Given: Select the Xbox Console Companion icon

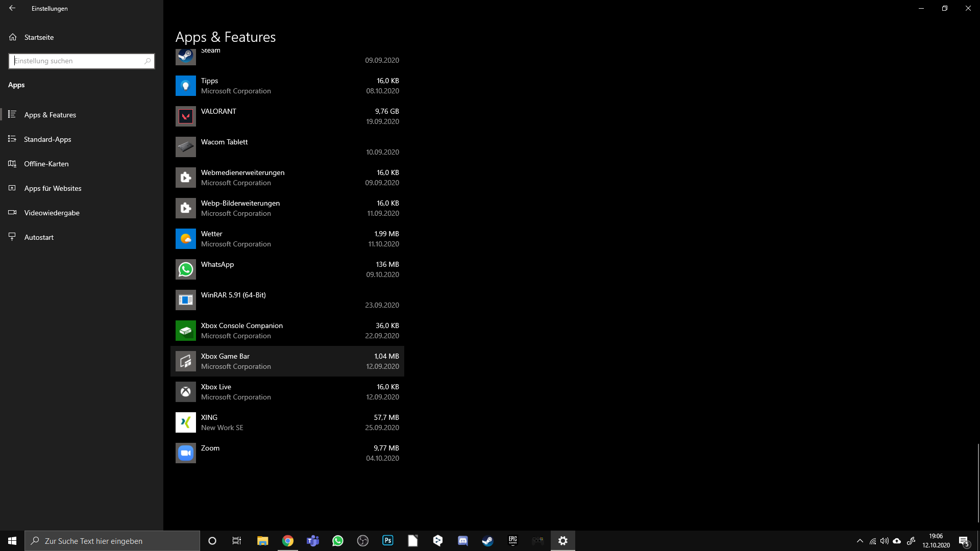Looking at the screenshot, I should (x=185, y=331).
